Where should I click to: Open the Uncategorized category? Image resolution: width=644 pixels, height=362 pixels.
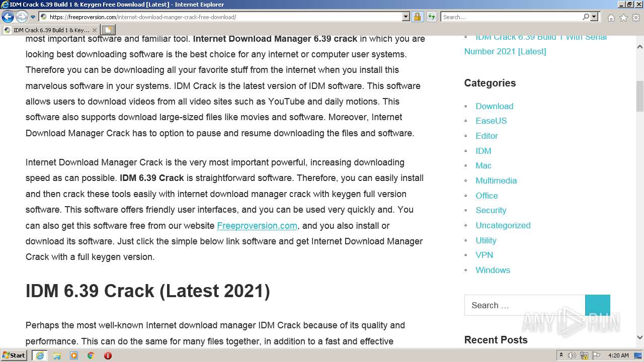(503, 225)
